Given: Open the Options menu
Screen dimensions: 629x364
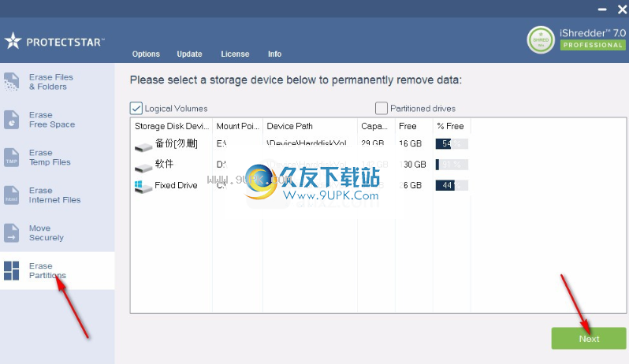Looking at the screenshot, I should click(146, 54).
